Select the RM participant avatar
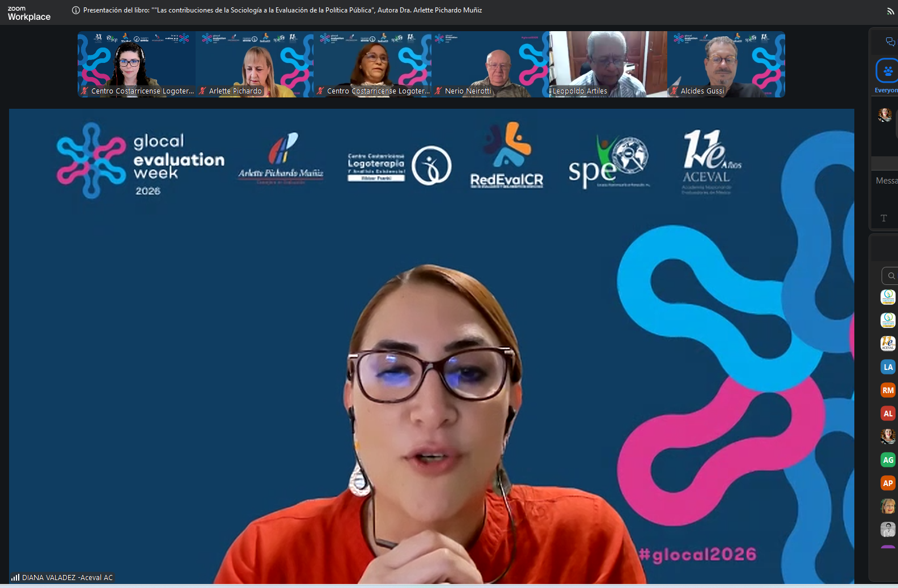The height and width of the screenshot is (588, 898). (x=888, y=390)
